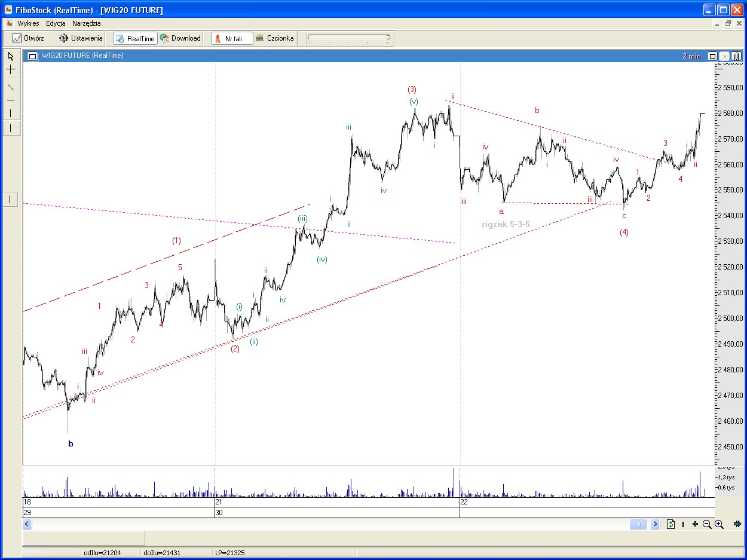Minimize the FiboStock window
The image size is (747, 560).
point(709,10)
